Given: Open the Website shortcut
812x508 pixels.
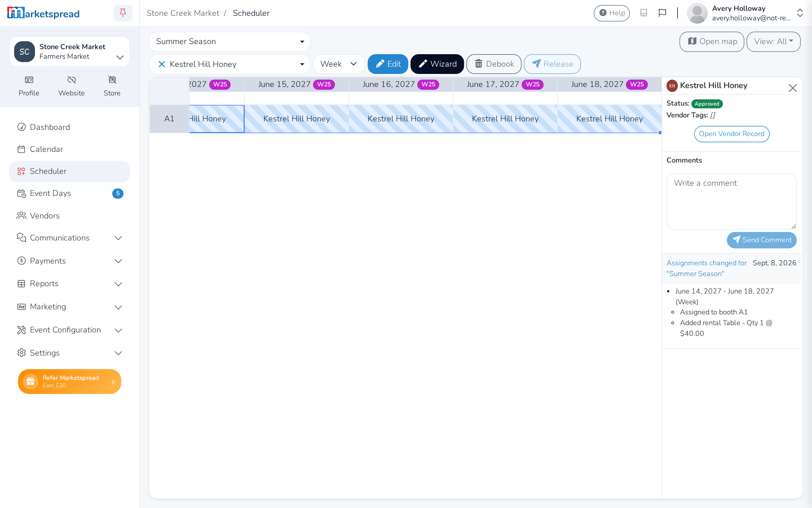Looking at the screenshot, I should pyautogui.click(x=71, y=86).
